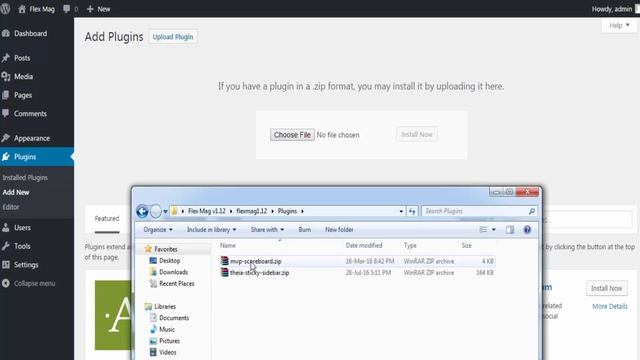
Task: Click the Plugins menu icon in sidebar
Action: pos(6,157)
